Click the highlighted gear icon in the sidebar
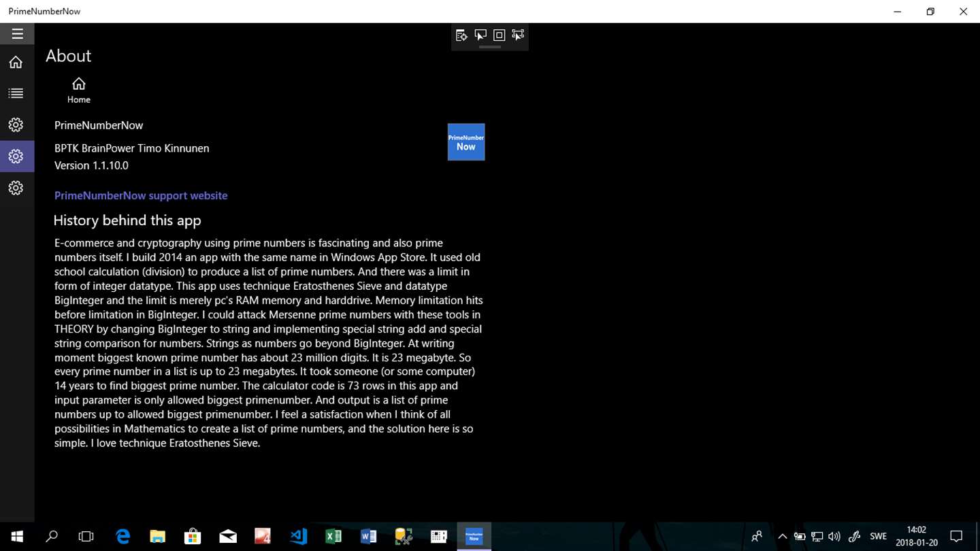Image resolution: width=980 pixels, height=551 pixels. pyautogui.click(x=16, y=156)
